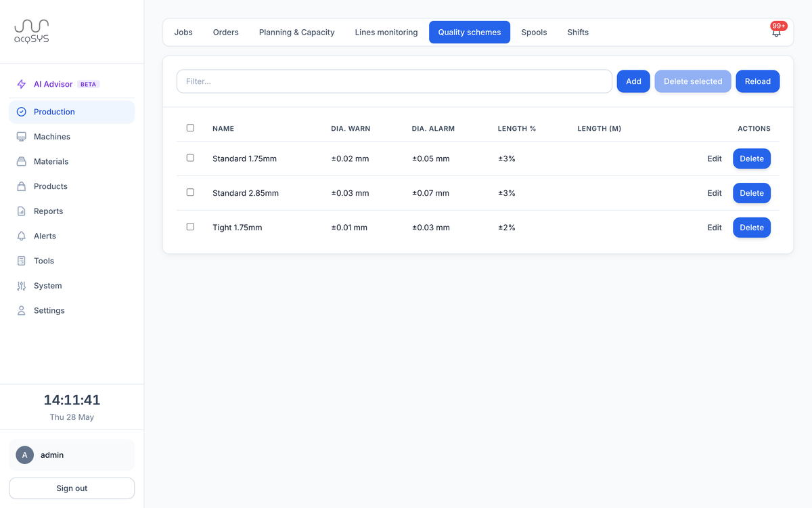Click the System sliders icon
This screenshot has width=812, height=508.
click(x=22, y=286)
